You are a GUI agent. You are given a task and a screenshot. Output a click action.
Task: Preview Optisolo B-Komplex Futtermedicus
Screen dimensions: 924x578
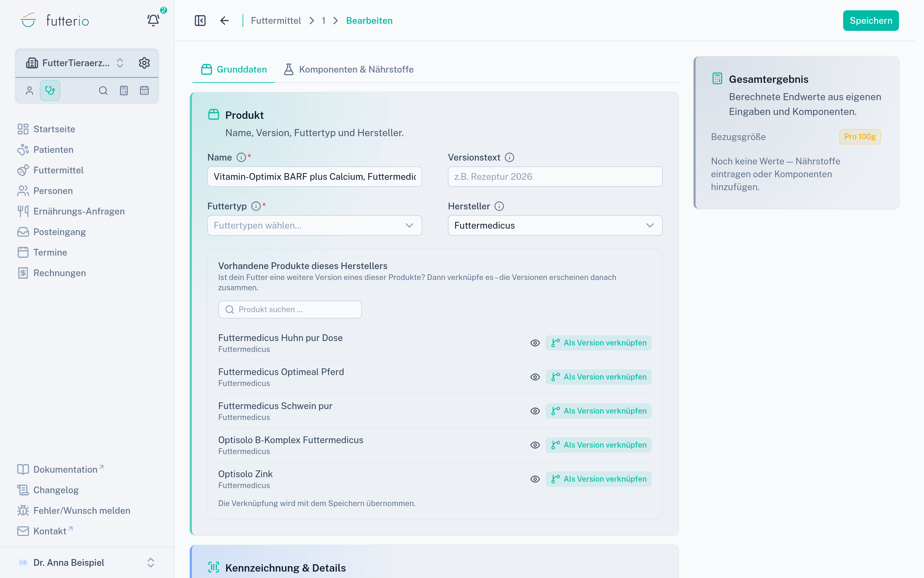535,445
